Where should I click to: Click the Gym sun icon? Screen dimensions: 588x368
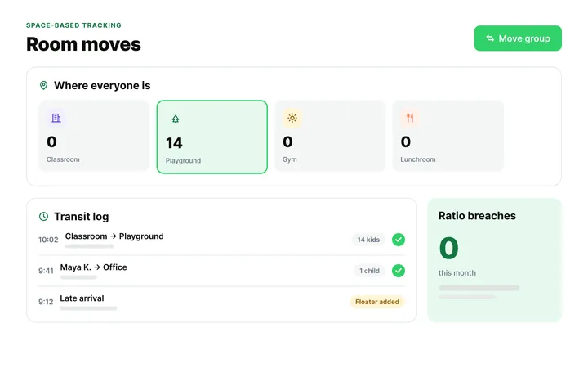(x=292, y=118)
